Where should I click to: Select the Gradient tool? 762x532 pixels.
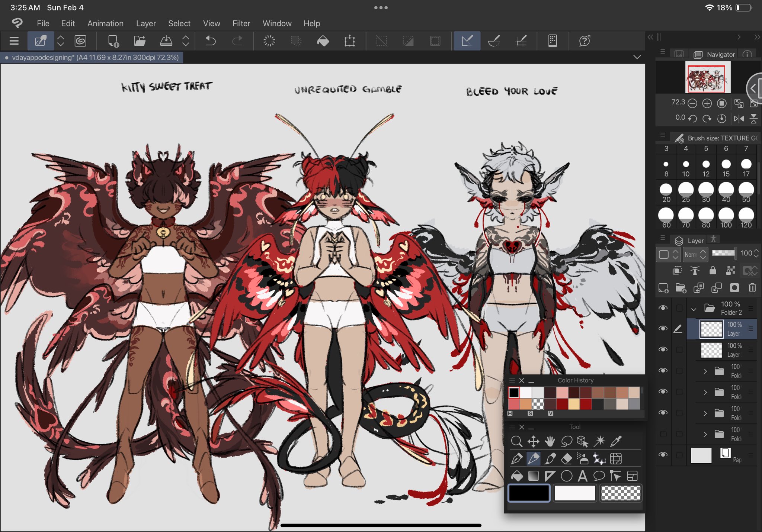[533, 476]
